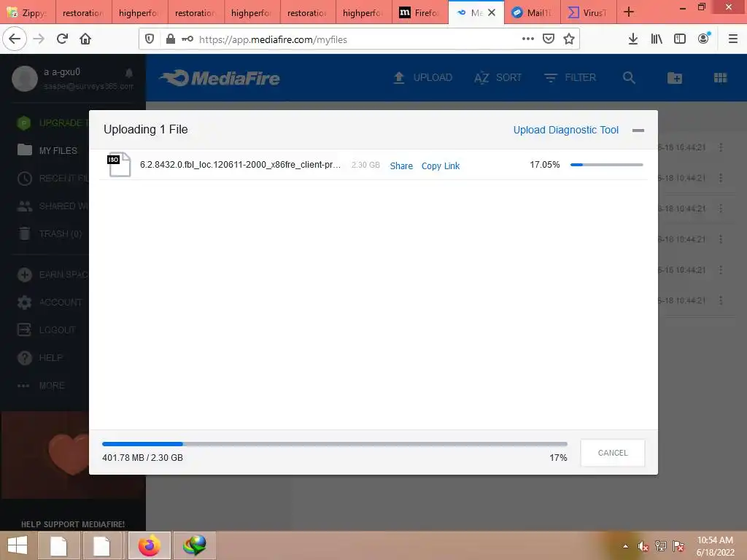
Task: Open the Firefox home page icon
Action: coord(85,39)
